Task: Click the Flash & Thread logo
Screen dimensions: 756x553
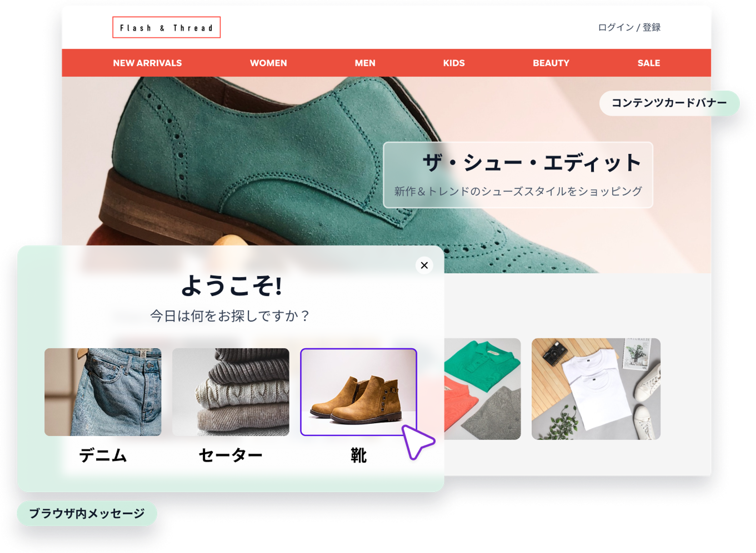Action: click(166, 27)
